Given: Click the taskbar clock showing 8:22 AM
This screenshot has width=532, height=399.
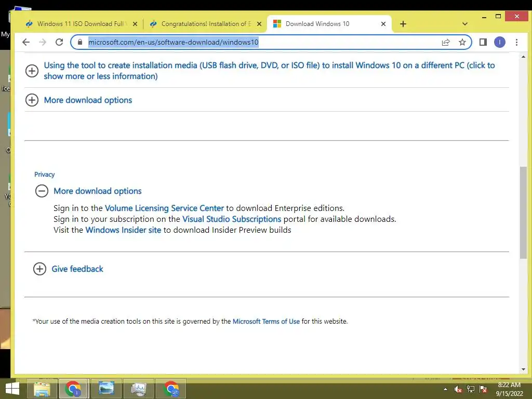Looking at the screenshot, I should point(509,389).
